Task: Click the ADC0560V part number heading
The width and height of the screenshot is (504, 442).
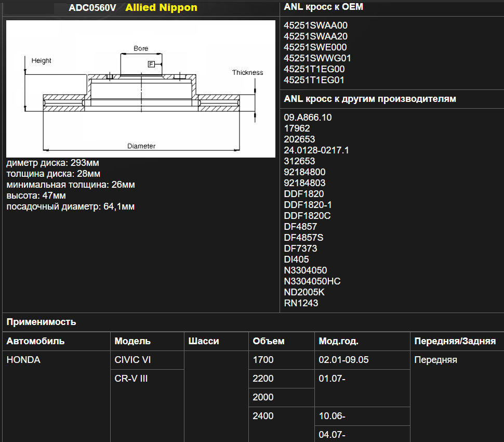Action: coord(92,8)
